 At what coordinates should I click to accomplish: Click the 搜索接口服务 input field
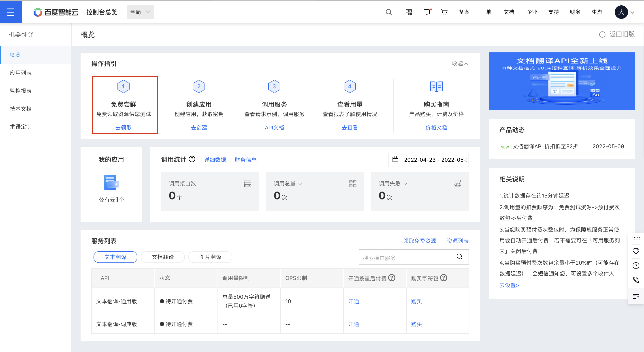pyautogui.click(x=414, y=257)
